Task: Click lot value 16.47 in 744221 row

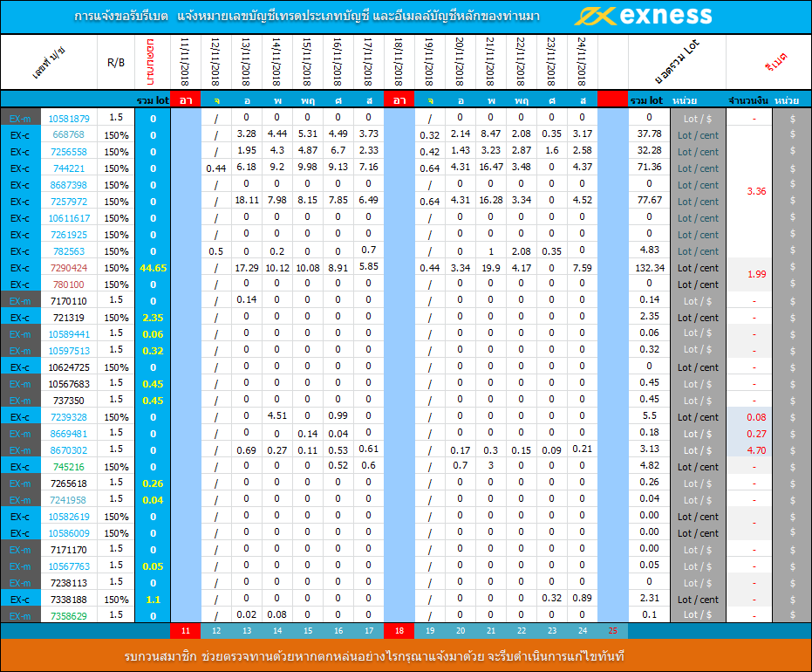Action: [x=490, y=167]
